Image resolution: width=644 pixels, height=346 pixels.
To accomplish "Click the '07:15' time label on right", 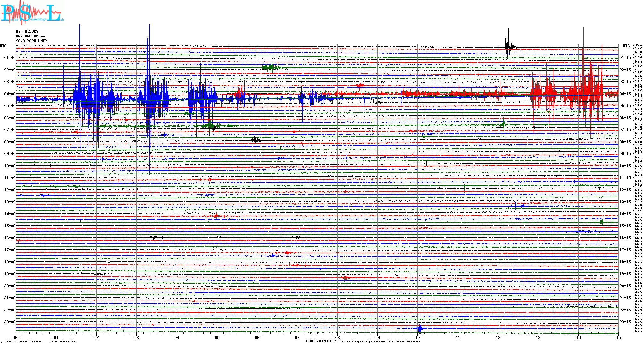I will 625,130.
